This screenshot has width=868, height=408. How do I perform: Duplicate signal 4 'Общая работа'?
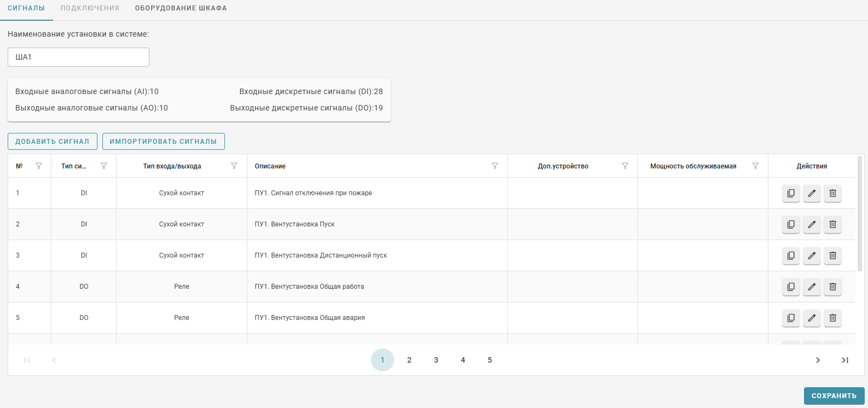tap(791, 287)
